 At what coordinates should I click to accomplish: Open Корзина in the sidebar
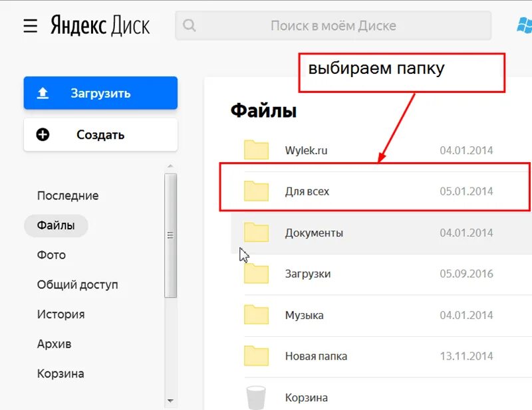[x=61, y=373]
